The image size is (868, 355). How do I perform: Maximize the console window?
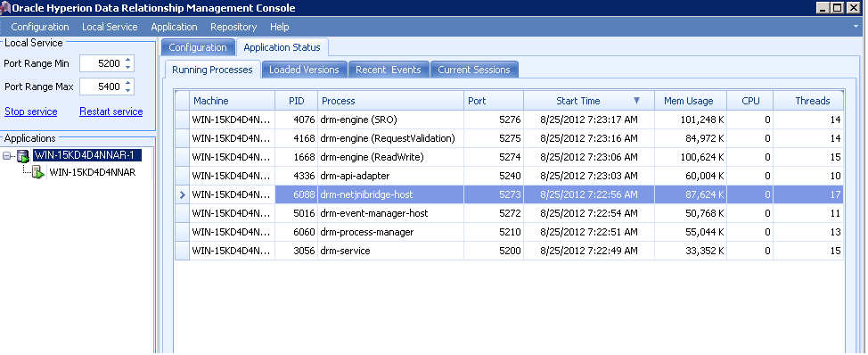(x=838, y=8)
